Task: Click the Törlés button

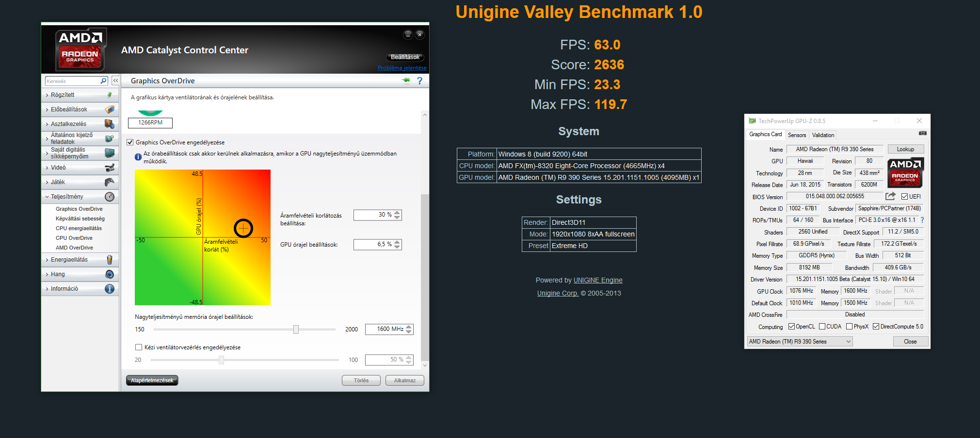Action: (x=361, y=380)
